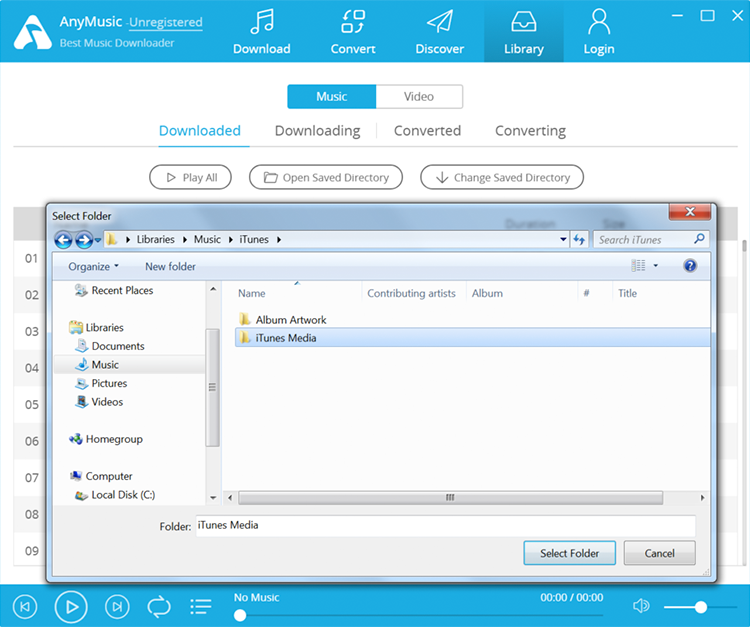The image size is (750, 627).
Task: Select Videos library
Action: click(99, 402)
